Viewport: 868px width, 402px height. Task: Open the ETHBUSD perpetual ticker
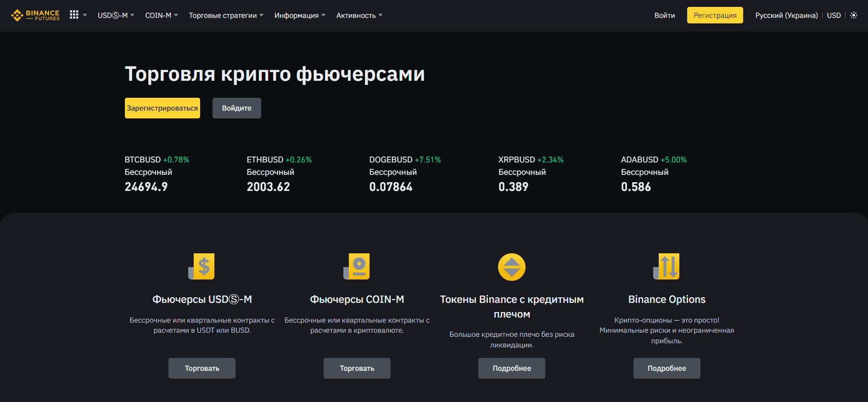[x=279, y=173]
